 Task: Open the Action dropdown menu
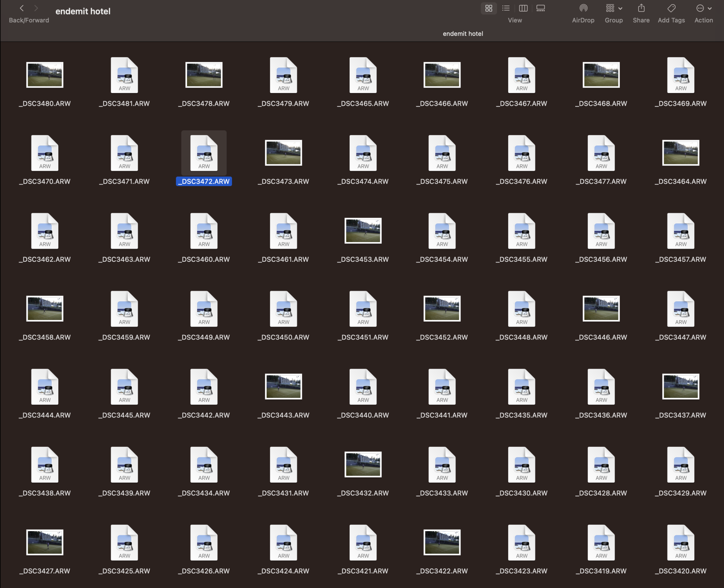703,8
